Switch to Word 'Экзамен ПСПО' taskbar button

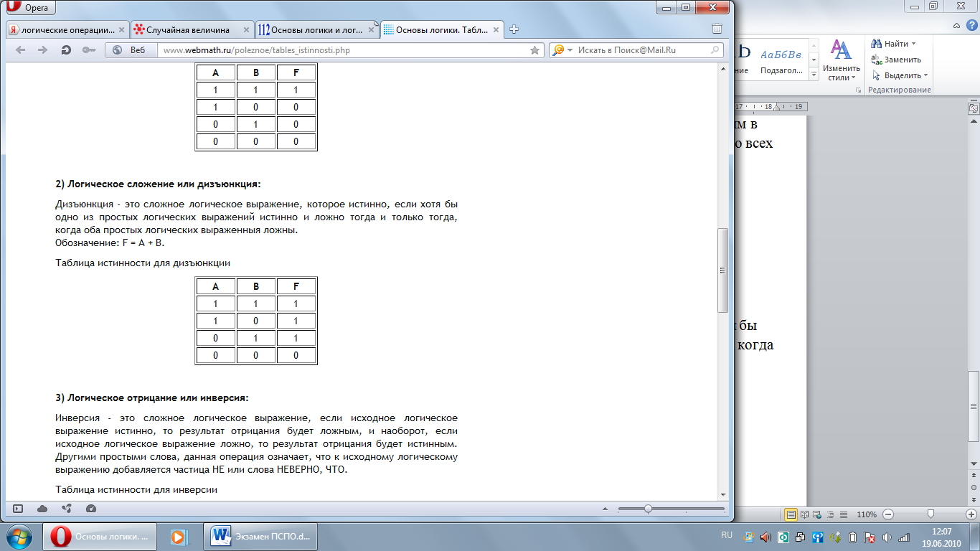point(261,537)
